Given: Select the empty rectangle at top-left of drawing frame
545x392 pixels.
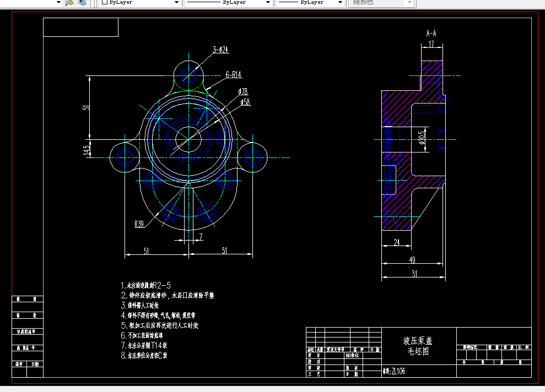Looking at the screenshot, I should 80,27.
